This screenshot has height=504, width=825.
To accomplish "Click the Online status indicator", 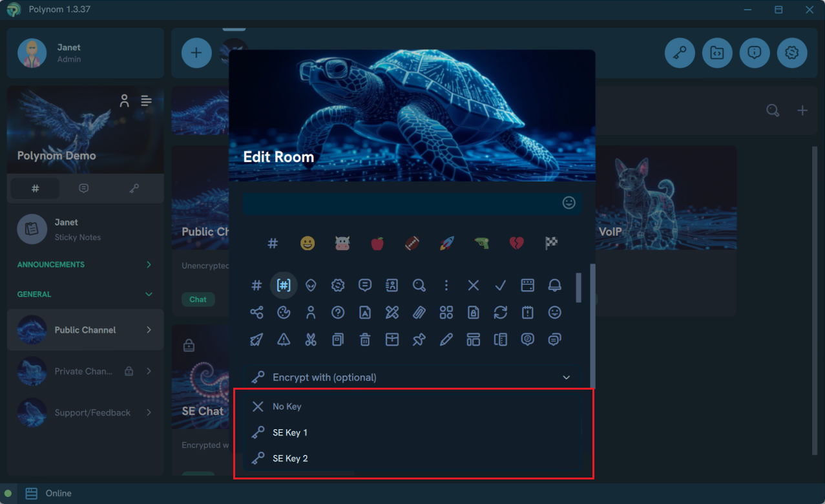I will (6, 493).
